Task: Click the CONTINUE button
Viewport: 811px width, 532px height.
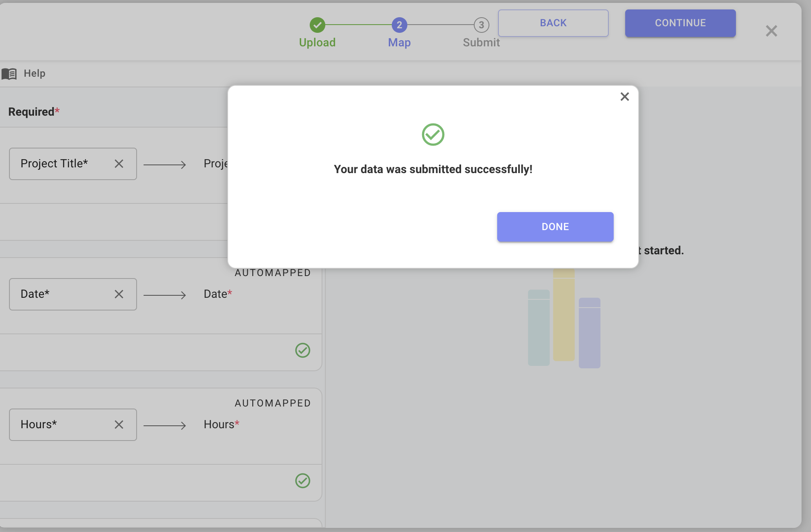Action: point(680,23)
